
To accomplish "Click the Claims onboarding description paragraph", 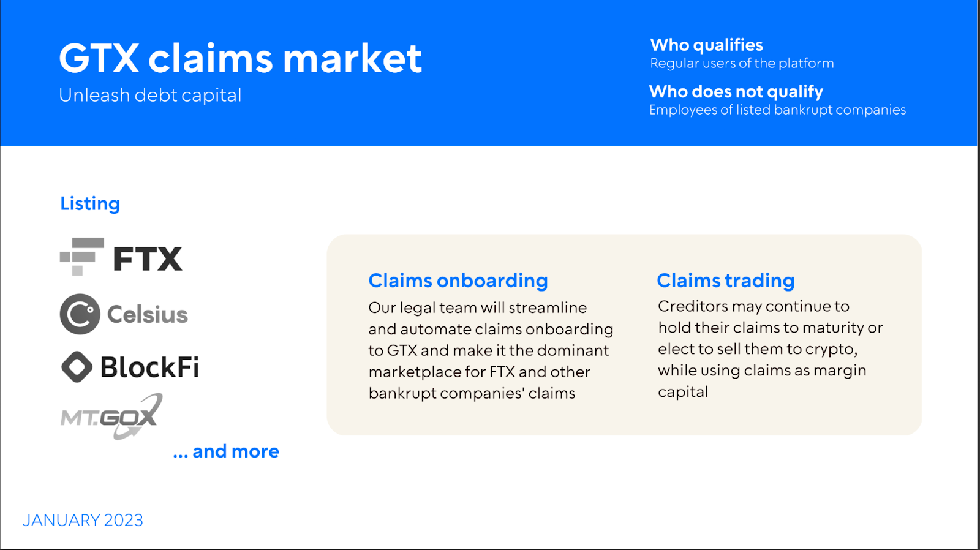I will pos(491,350).
